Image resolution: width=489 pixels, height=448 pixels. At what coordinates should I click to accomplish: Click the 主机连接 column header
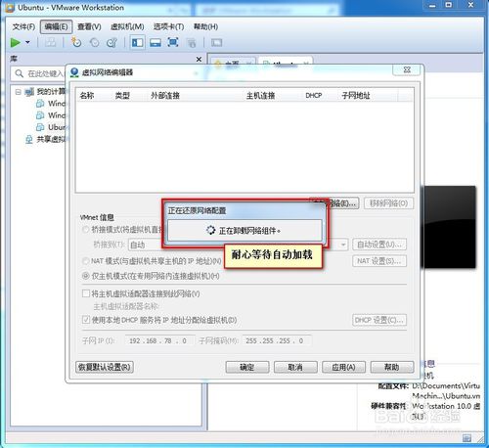click(x=260, y=96)
